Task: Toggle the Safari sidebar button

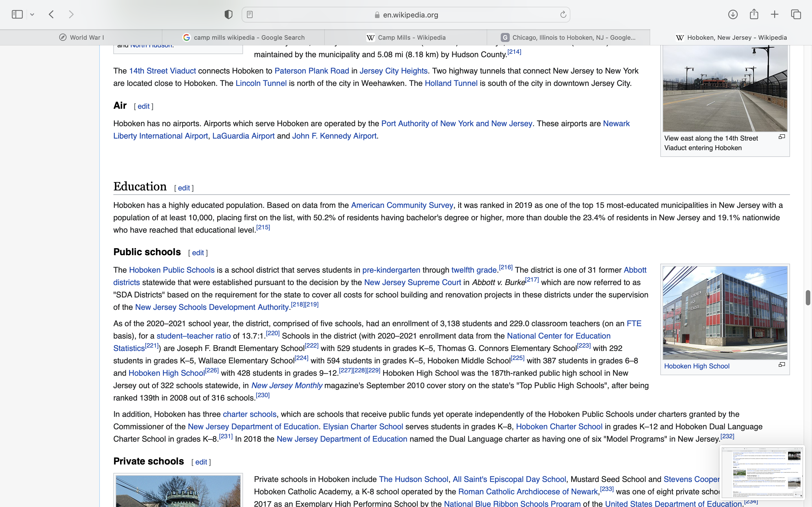Action: tap(17, 14)
